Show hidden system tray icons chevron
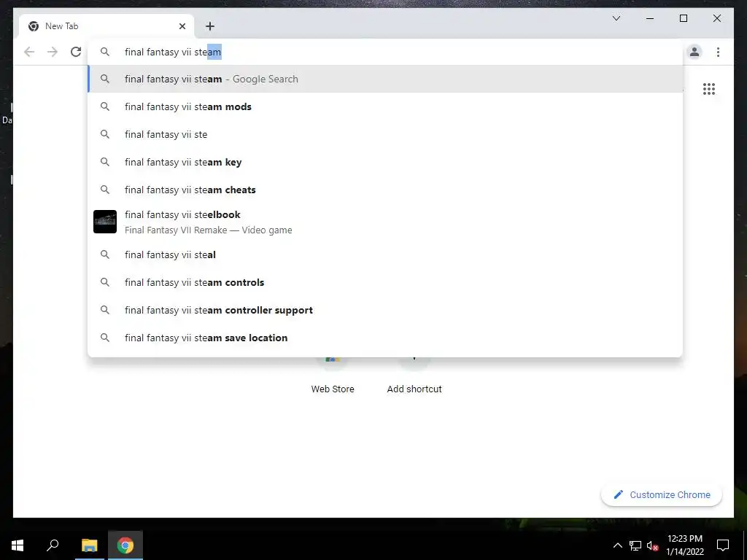Screen dimensions: 747x560 (617, 545)
